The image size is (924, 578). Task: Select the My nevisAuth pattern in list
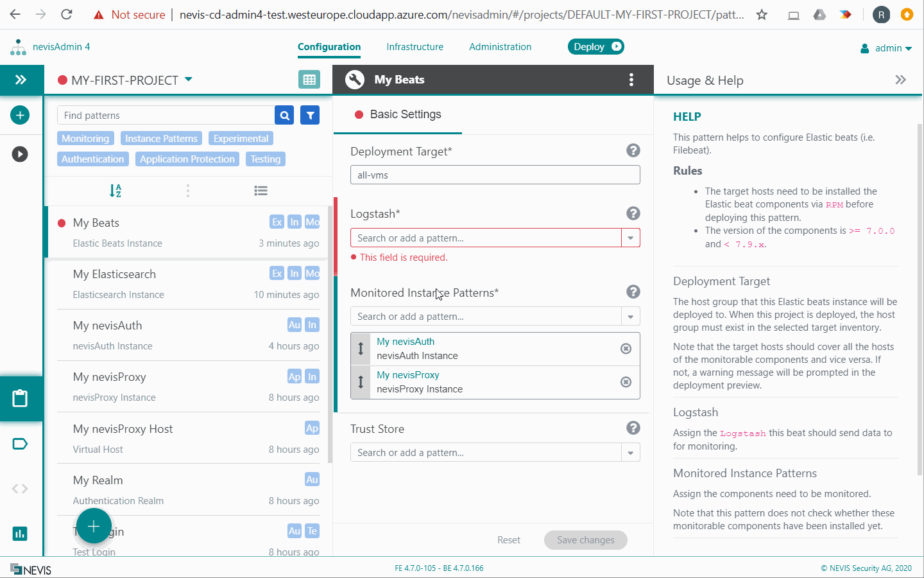pyautogui.click(x=188, y=335)
